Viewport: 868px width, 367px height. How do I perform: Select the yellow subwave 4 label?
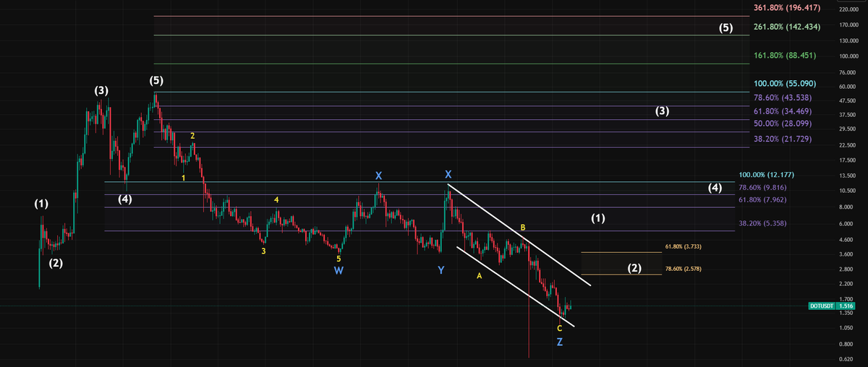tap(276, 199)
